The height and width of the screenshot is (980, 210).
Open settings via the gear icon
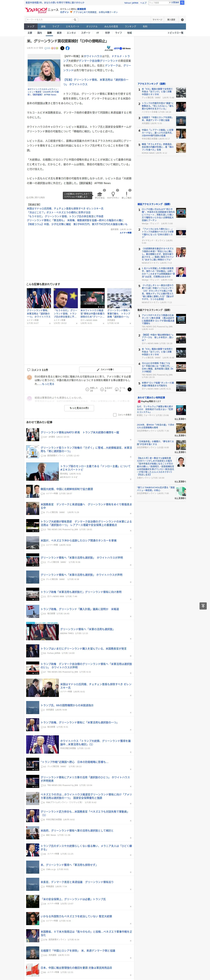[x=182, y=20]
